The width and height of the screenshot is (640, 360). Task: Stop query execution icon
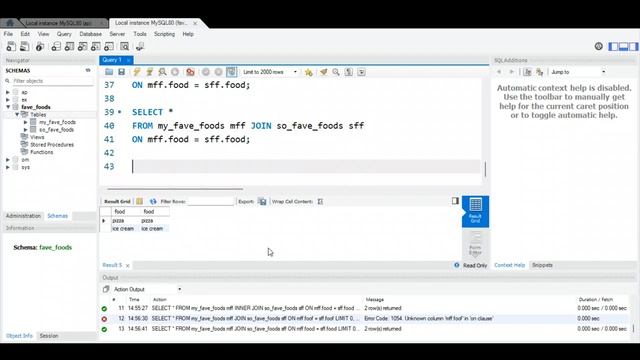(x=175, y=72)
